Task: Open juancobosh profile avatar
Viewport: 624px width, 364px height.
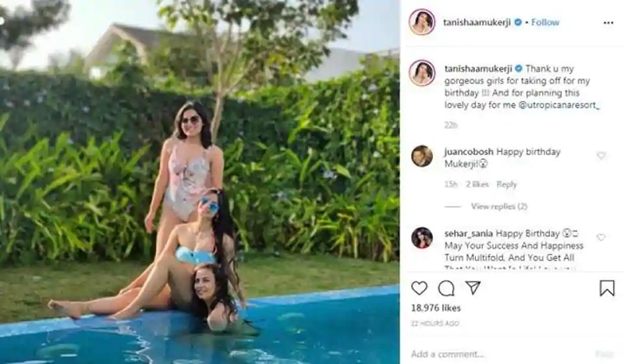Action: click(x=422, y=156)
